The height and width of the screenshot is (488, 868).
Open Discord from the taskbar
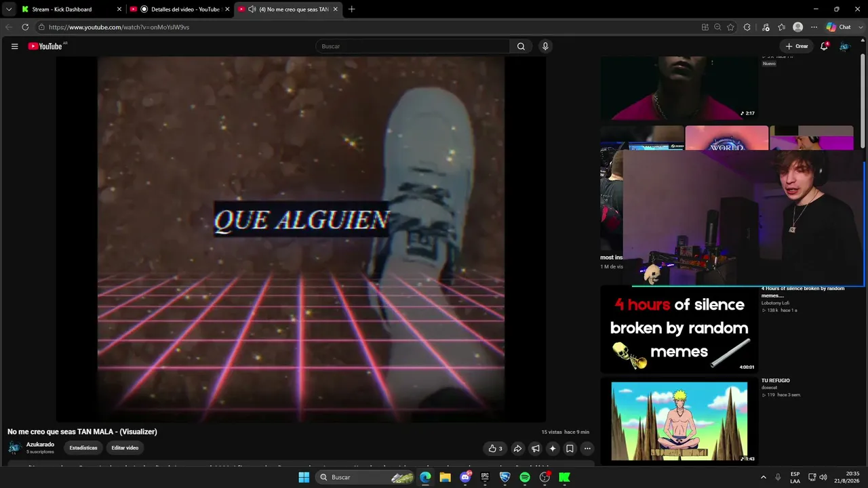465,477
